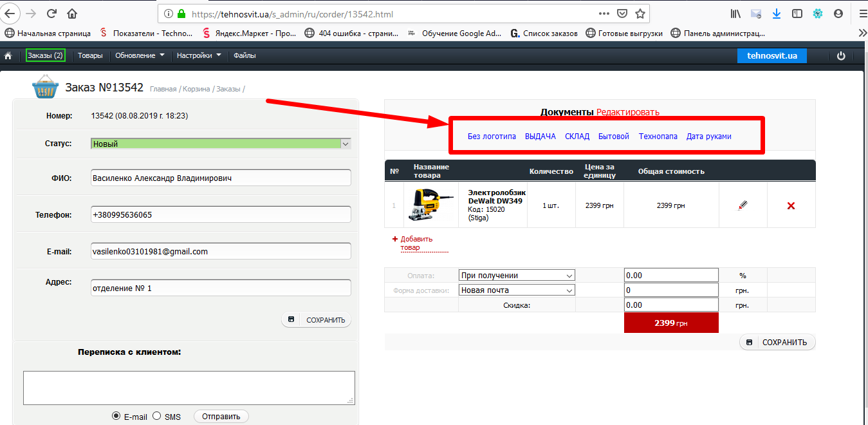Select the E-mail radio button
Screen dimensions: 868x425
click(x=116, y=416)
